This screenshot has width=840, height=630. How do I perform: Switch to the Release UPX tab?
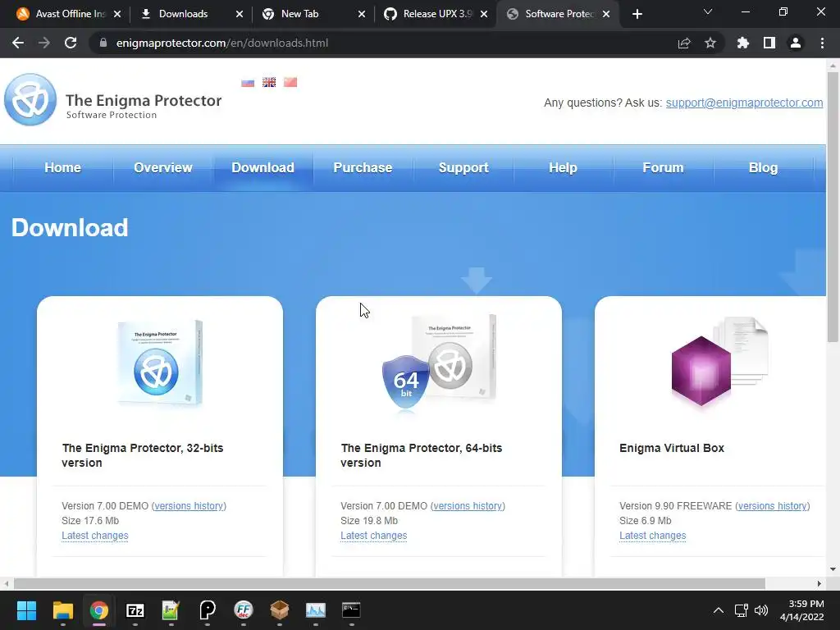coord(428,14)
